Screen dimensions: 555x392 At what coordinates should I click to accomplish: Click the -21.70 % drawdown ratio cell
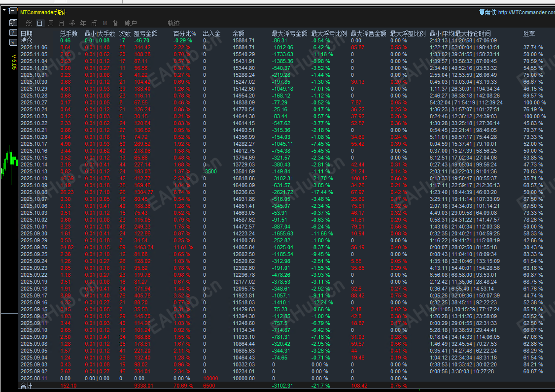(322, 178)
